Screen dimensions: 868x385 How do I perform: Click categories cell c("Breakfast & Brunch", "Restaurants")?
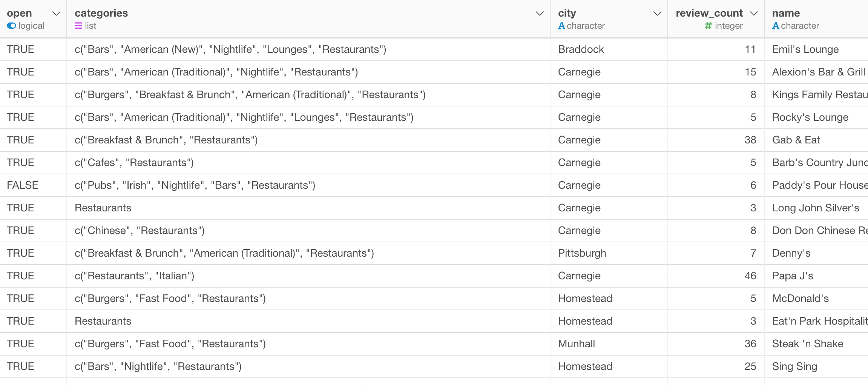coord(308,140)
